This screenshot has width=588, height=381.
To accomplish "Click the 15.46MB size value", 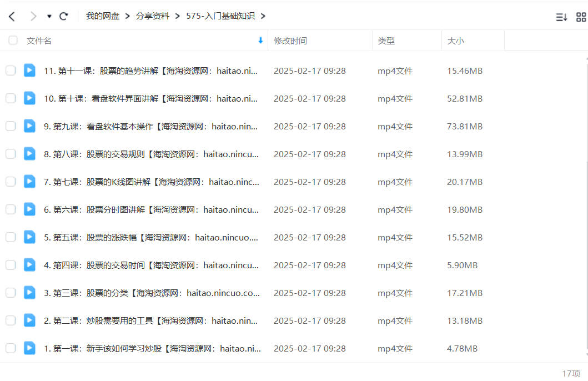I will [x=465, y=71].
